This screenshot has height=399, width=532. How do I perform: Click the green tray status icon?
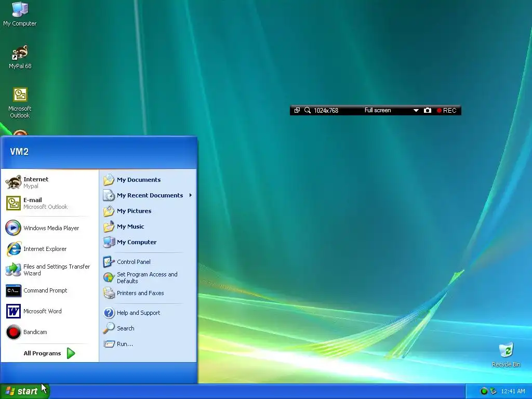tap(484, 392)
